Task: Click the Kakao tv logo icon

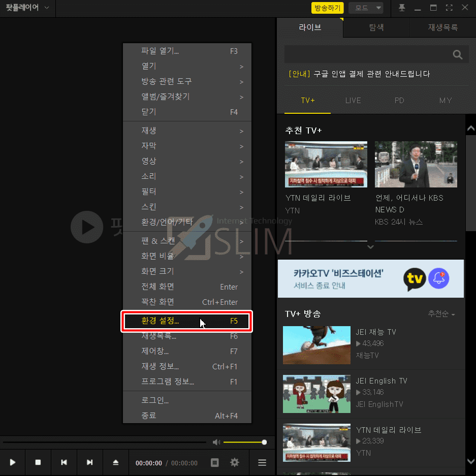Action: 415,279
